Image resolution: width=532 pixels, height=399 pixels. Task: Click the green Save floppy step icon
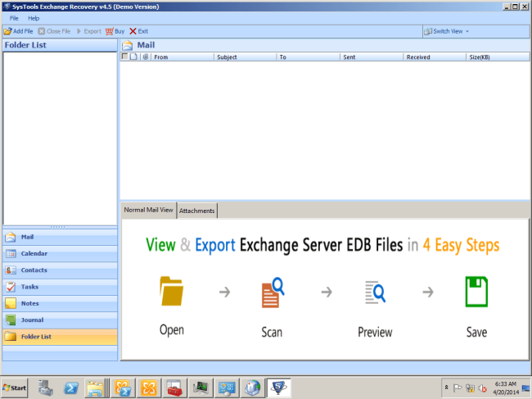476,292
